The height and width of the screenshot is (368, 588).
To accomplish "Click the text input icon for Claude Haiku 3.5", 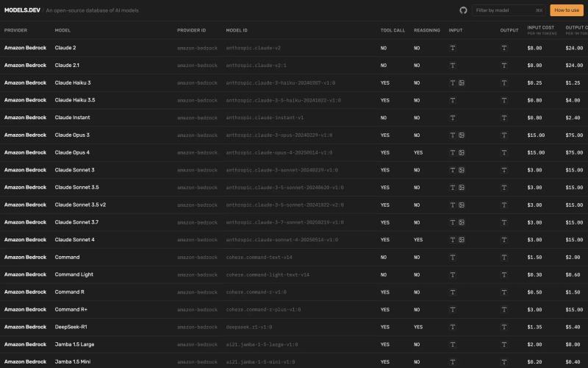I will coord(453,100).
